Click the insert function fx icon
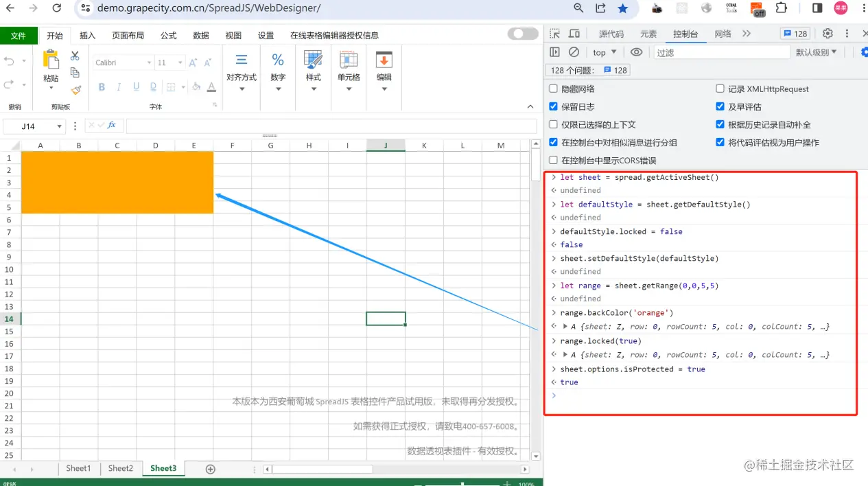 pos(113,126)
